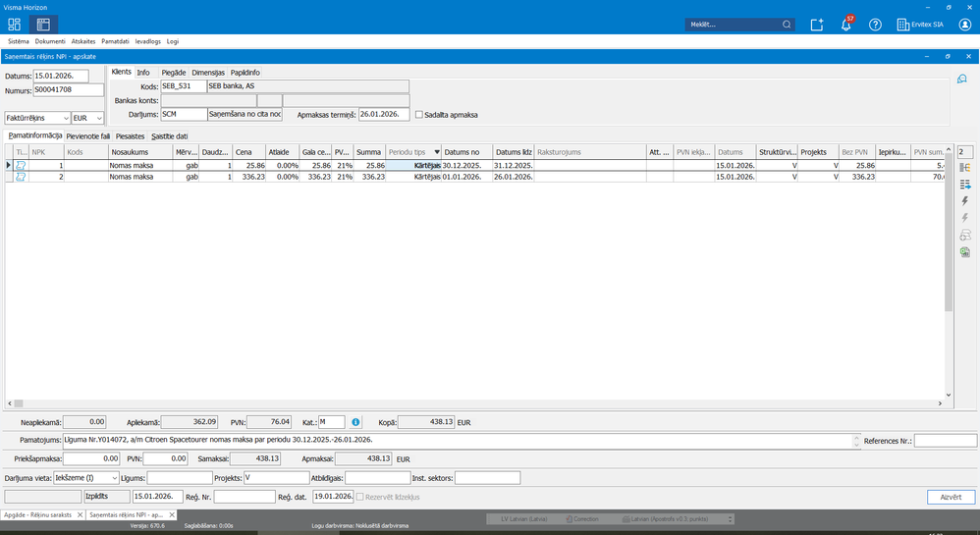Viewport: 980px width, 535px height.
Task: Open the notifications bell with badge 57
Action: (846, 24)
